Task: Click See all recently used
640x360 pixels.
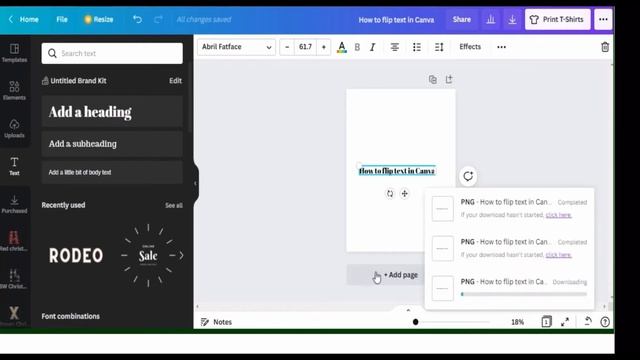Action: (173, 205)
